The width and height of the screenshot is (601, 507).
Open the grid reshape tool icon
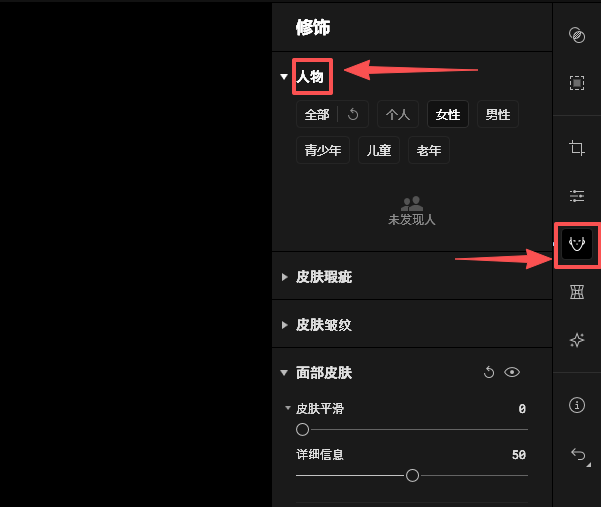pos(577,292)
